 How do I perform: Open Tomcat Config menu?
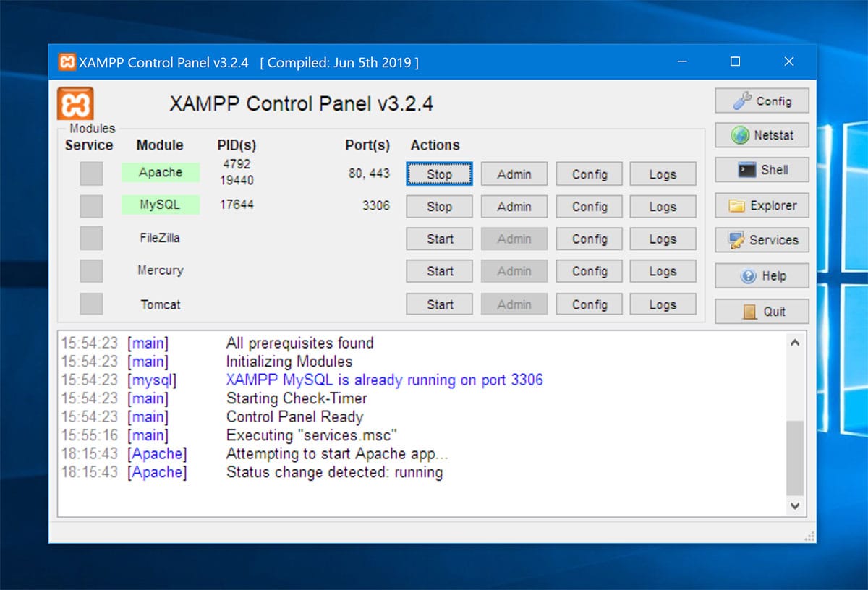tap(590, 304)
